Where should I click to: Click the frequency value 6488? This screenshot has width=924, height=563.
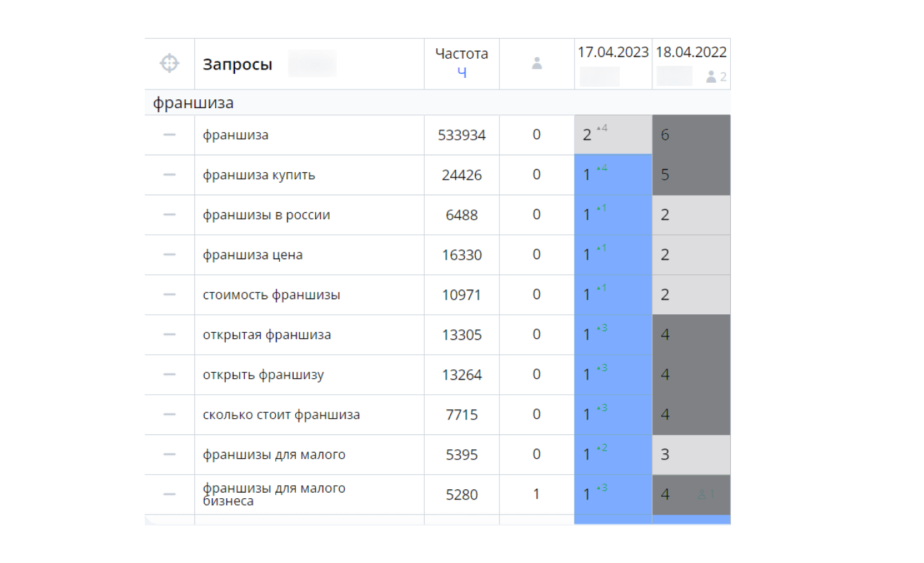click(462, 215)
